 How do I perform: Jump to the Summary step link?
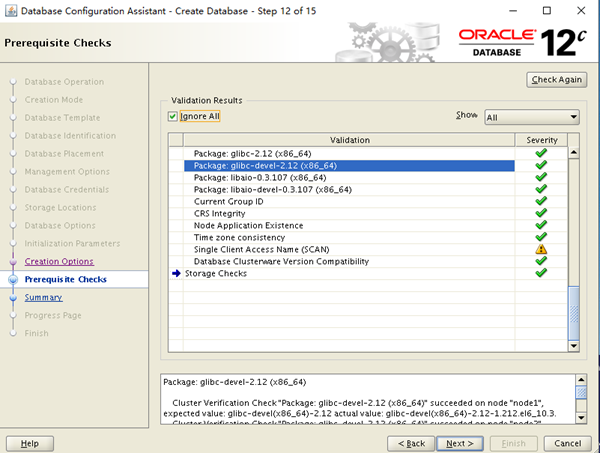43,297
